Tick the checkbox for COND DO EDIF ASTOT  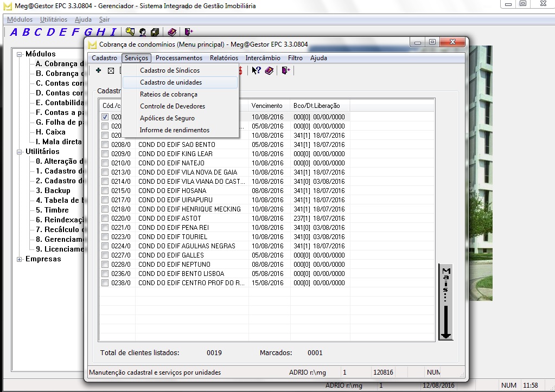[x=105, y=219]
